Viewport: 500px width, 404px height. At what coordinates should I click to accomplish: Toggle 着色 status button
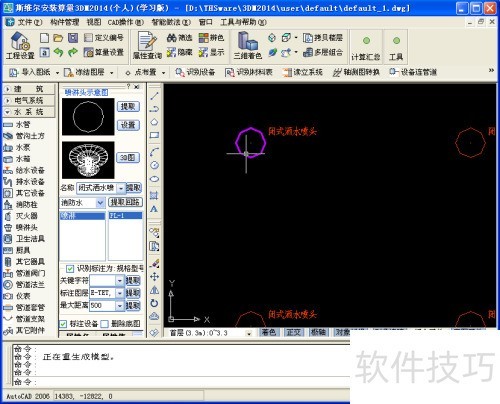(269, 332)
